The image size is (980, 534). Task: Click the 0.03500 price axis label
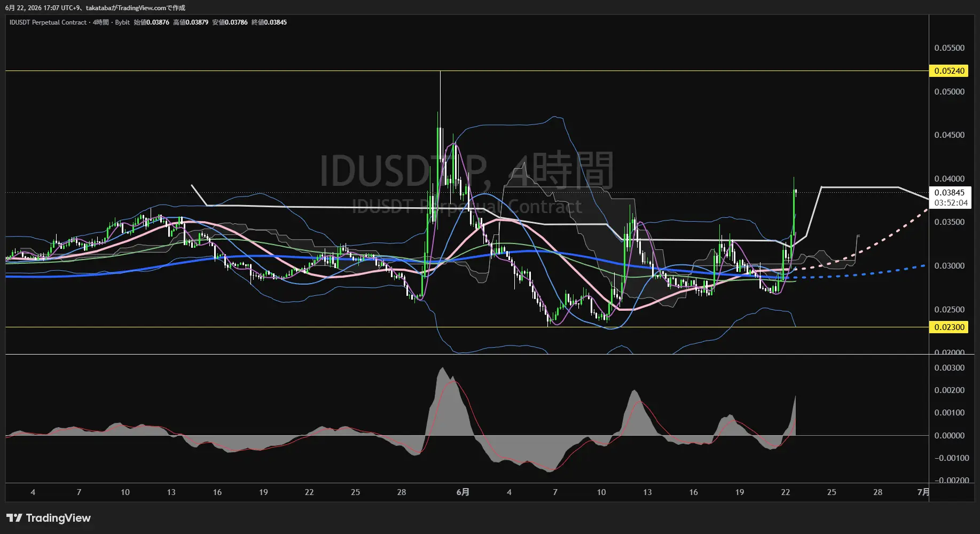(x=949, y=222)
